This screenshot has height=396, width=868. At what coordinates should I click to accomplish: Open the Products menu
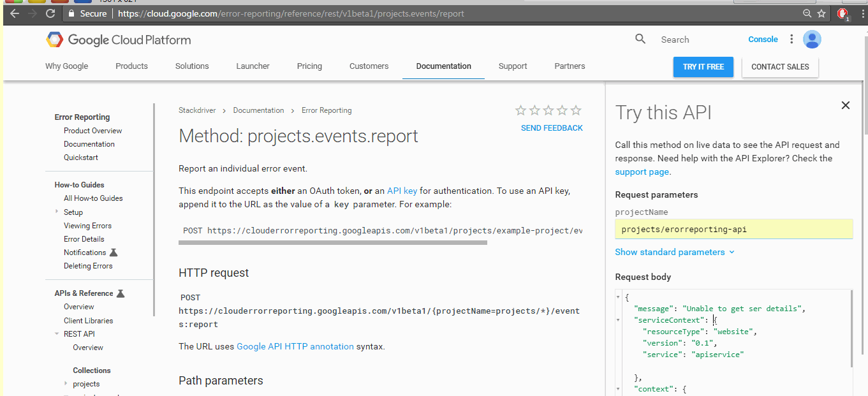click(x=131, y=66)
